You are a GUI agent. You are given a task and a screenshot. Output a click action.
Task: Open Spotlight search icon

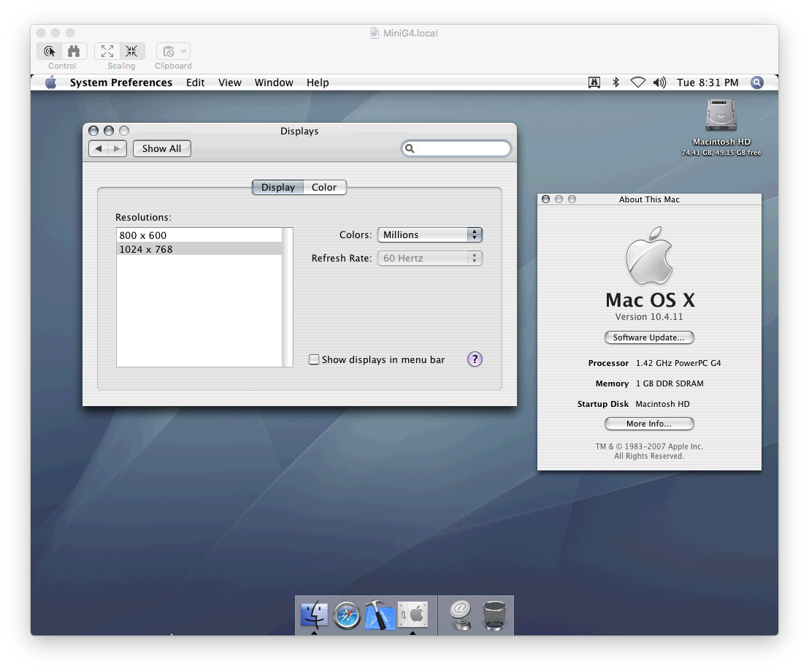757,83
